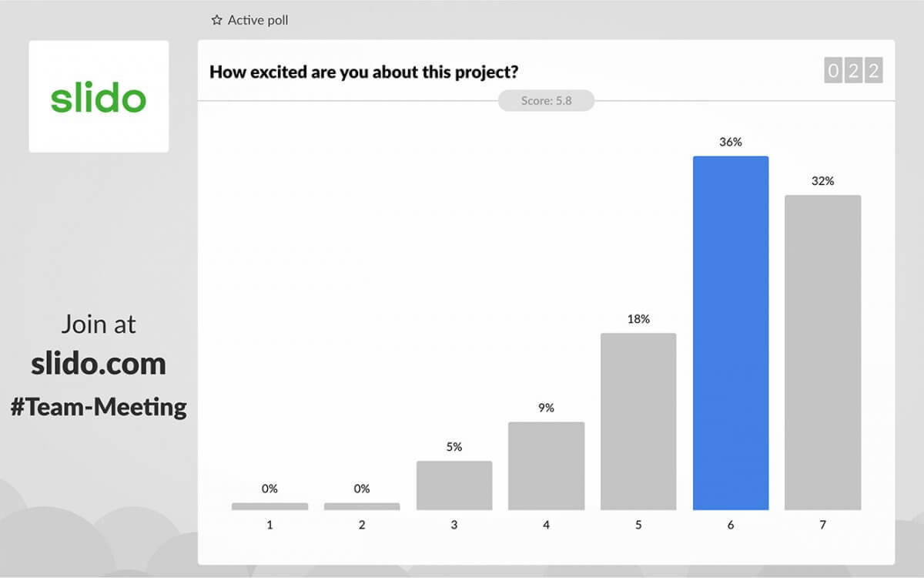Toggle the bar for rating 2

click(x=362, y=506)
